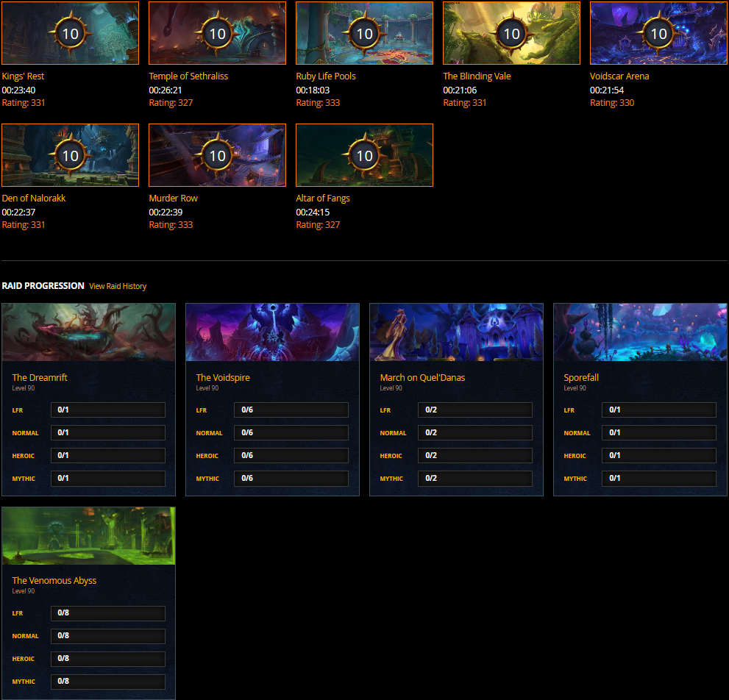Click March on Quel'Danas LFR progress bar
729x700 pixels.
[475, 410]
